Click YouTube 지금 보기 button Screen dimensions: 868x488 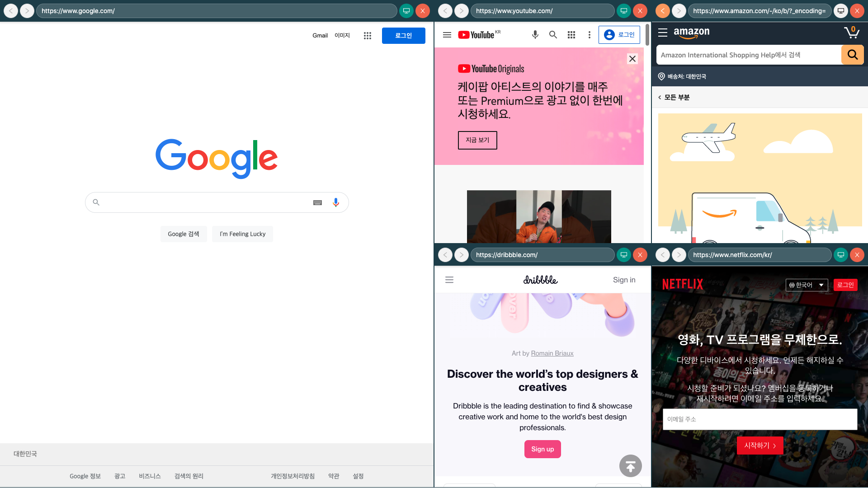[477, 140]
